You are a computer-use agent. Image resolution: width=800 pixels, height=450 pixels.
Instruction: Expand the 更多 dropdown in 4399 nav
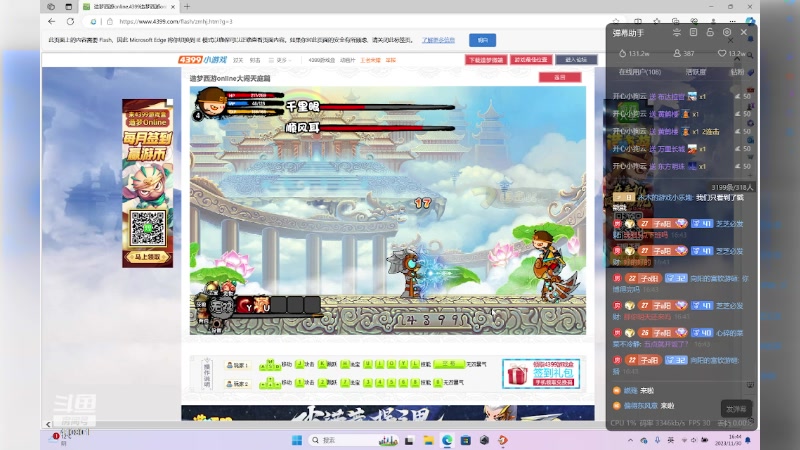click(x=281, y=60)
